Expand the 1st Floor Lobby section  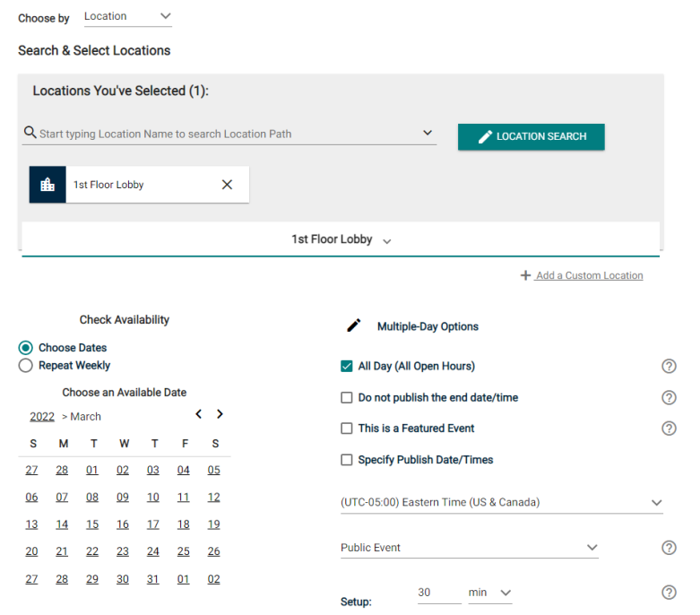[x=341, y=240]
